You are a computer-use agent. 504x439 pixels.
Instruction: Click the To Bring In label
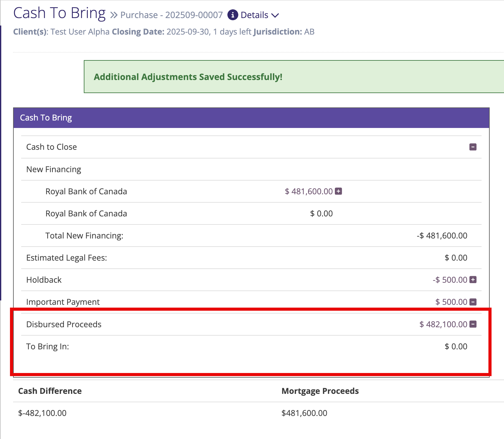click(47, 347)
